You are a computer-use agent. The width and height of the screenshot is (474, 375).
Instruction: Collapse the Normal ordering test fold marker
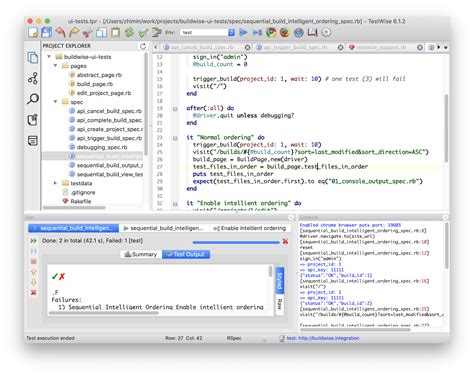point(175,138)
